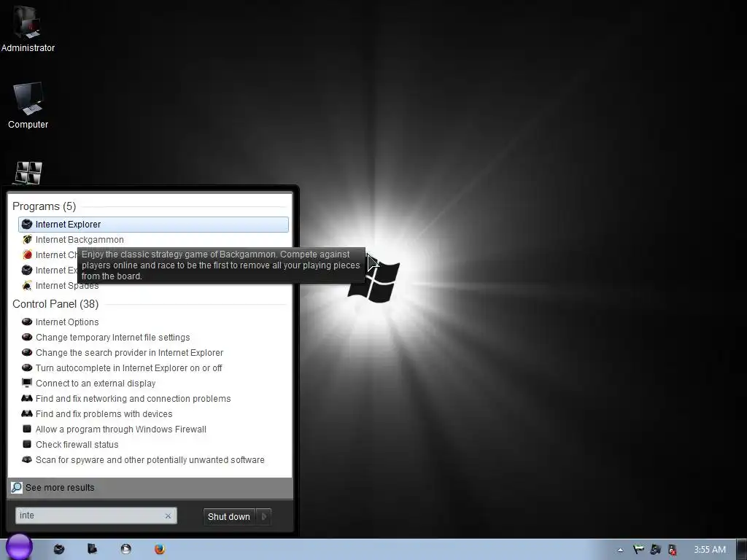Open the Action Center flag tray icon
The image size is (747, 560).
tap(638, 550)
